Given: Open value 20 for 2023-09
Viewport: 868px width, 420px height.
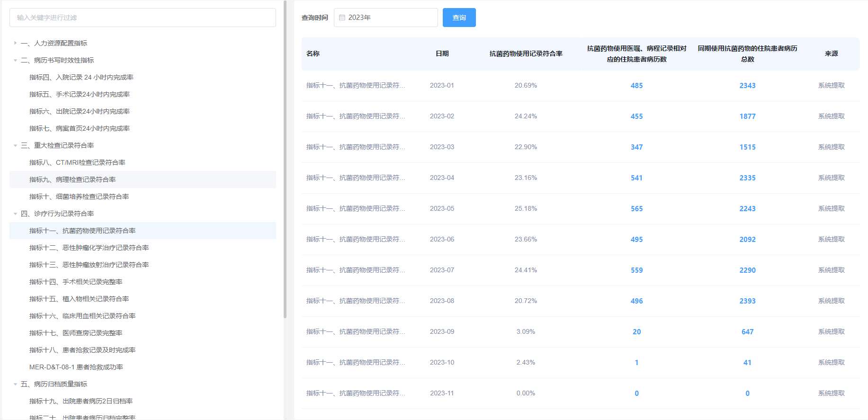Looking at the screenshot, I should click(636, 332).
